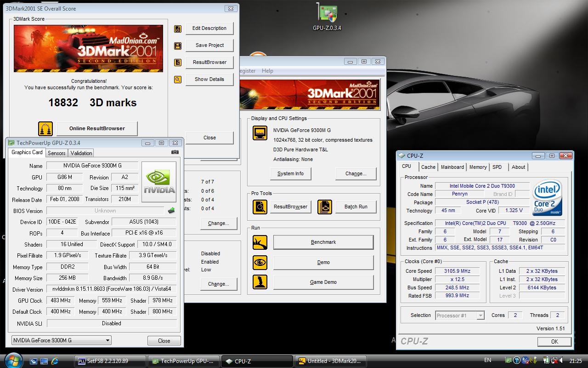Click the Close button at the bottom of GPU-Z
Screen dimensions: 588x368
tap(164, 341)
